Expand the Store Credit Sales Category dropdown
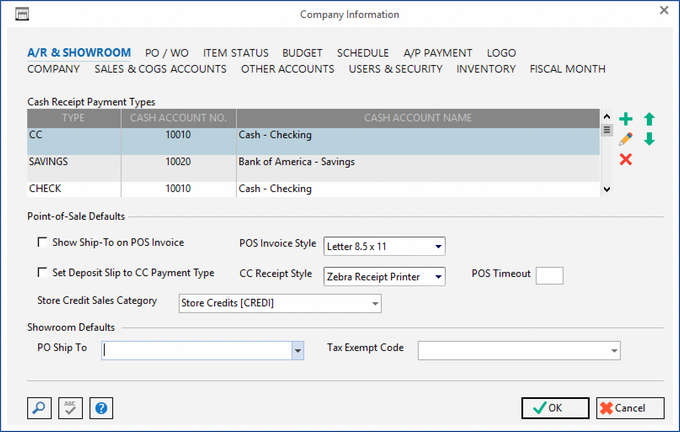 point(375,303)
